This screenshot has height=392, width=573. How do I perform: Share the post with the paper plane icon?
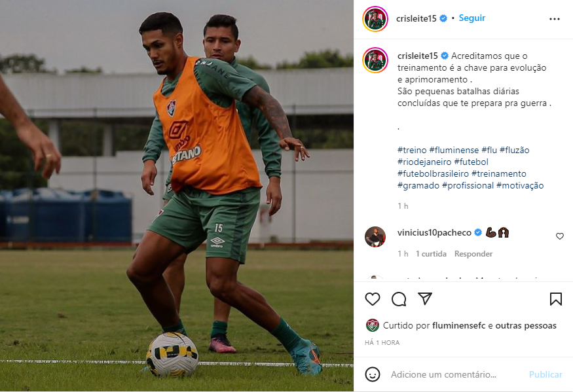[425, 298]
